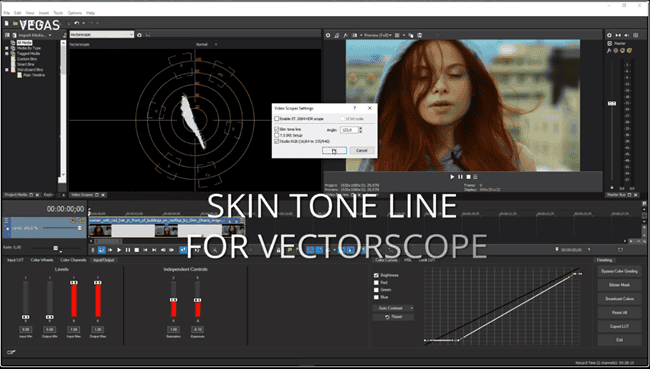The height and width of the screenshot is (369, 650).
Task: Open the Options menu
Action: pos(75,13)
